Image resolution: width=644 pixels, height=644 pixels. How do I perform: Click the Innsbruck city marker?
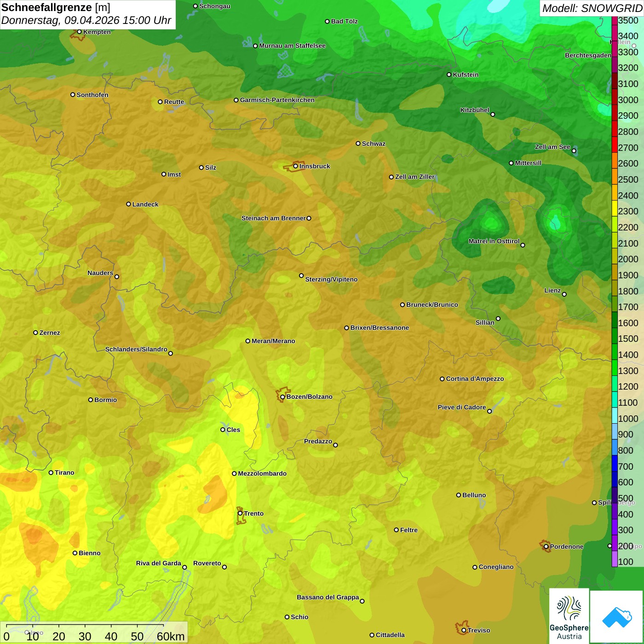296,166
